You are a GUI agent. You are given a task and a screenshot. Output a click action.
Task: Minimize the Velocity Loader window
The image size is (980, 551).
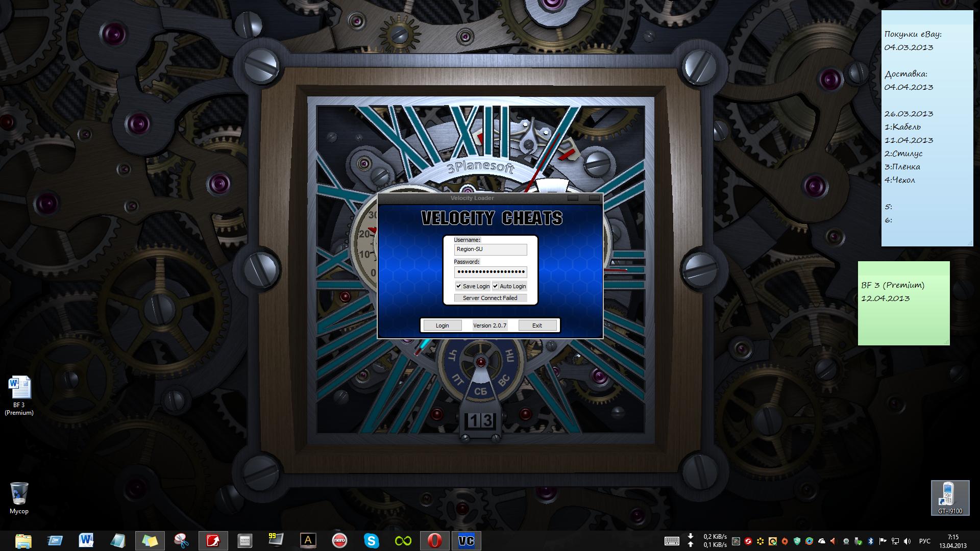point(573,198)
